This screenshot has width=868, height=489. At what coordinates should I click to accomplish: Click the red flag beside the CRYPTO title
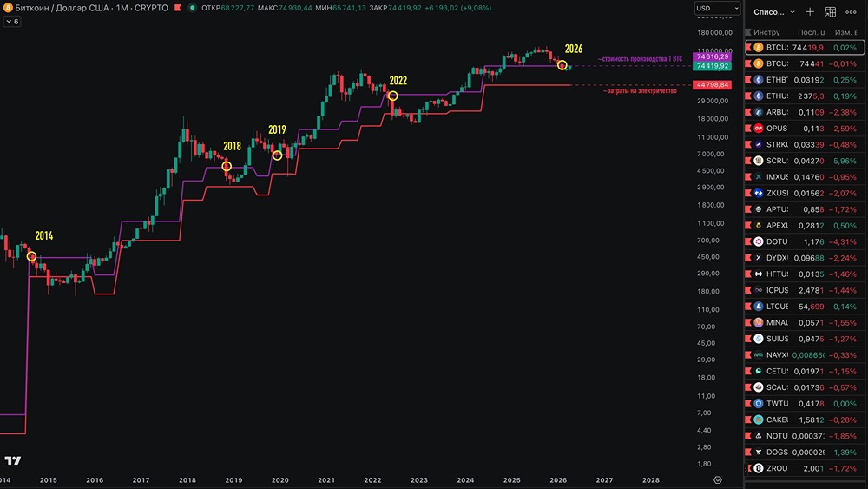(x=178, y=8)
